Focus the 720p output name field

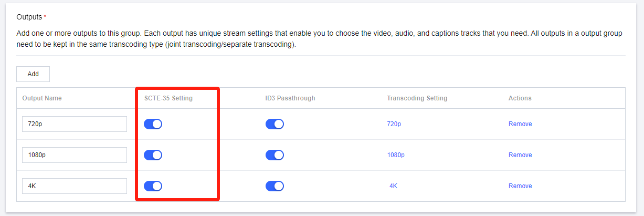[75, 124]
